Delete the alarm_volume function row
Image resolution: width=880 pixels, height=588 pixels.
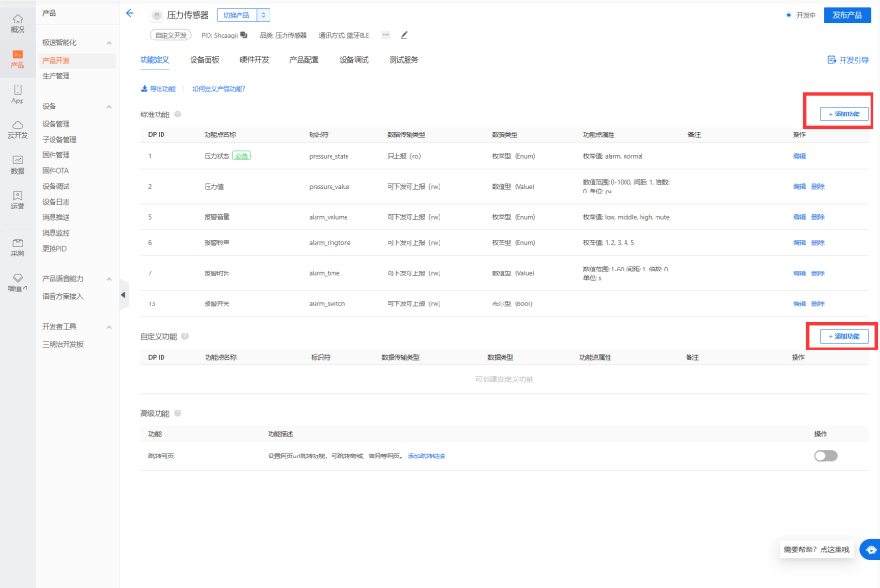pos(818,217)
